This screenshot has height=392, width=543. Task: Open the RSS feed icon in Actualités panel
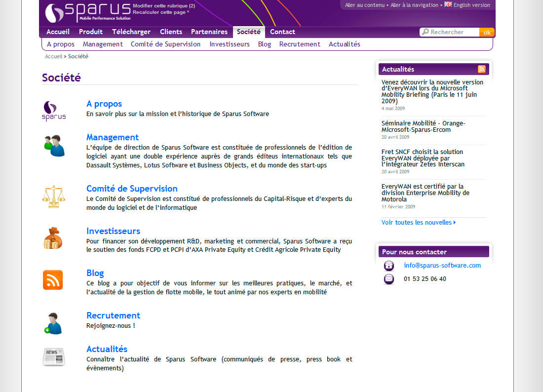(481, 69)
